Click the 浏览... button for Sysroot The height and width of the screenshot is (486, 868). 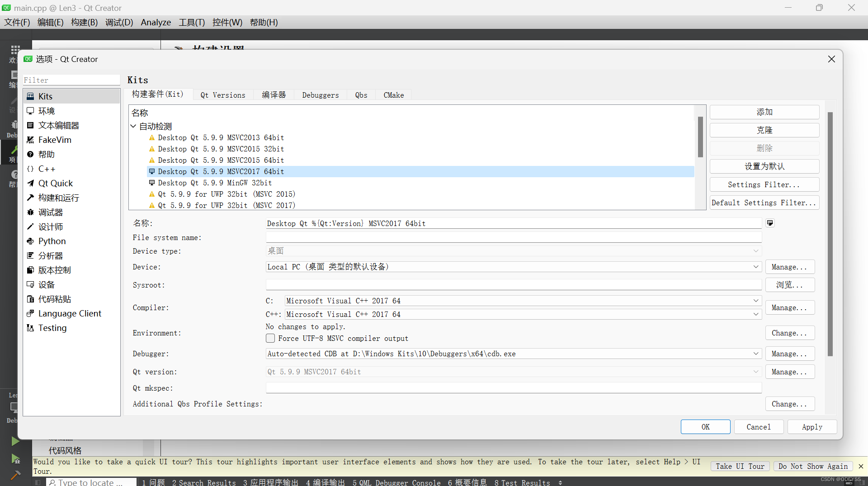(790, 285)
